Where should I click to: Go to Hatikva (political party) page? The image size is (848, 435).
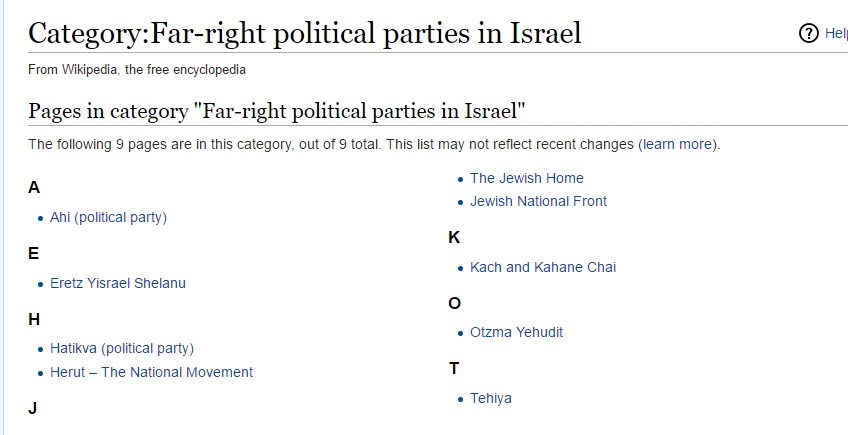(x=122, y=348)
